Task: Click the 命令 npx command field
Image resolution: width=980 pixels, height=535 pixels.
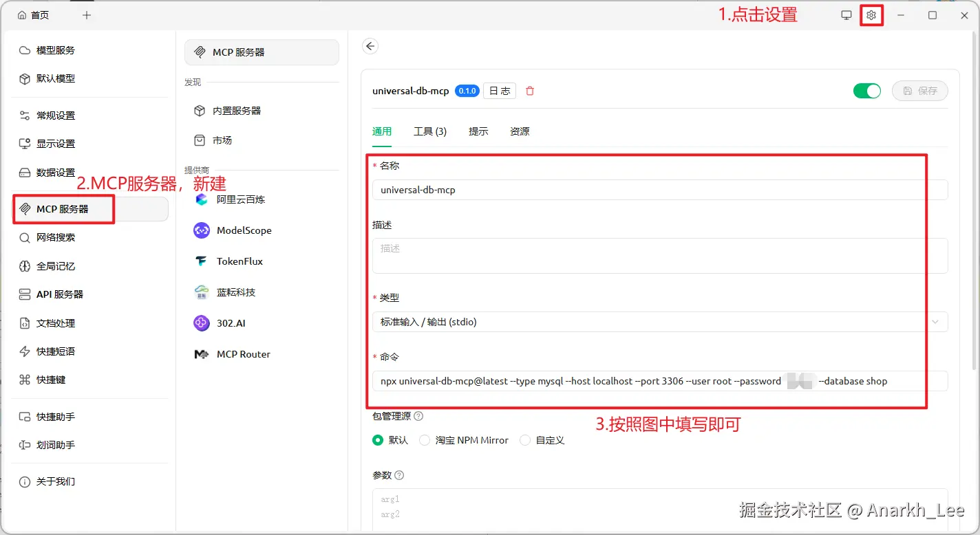Action: pyautogui.click(x=660, y=381)
